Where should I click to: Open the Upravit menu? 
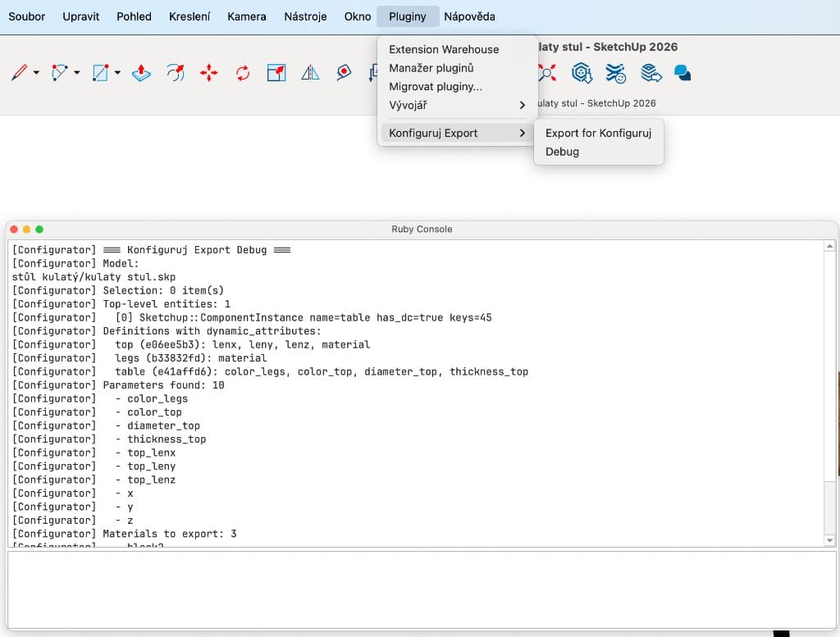[x=81, y=16]
